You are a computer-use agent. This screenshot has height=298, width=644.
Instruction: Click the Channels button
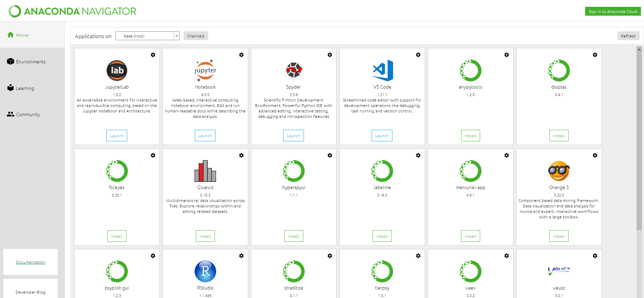point(196,36)
